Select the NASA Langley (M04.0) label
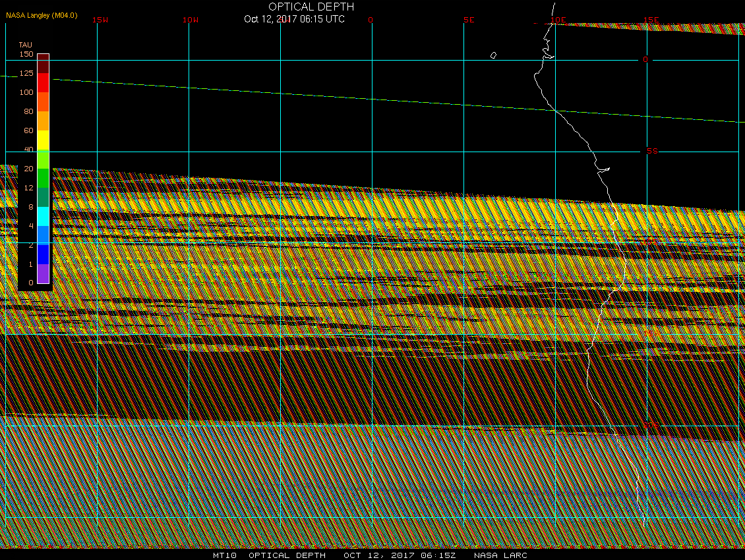 (42, 15)
